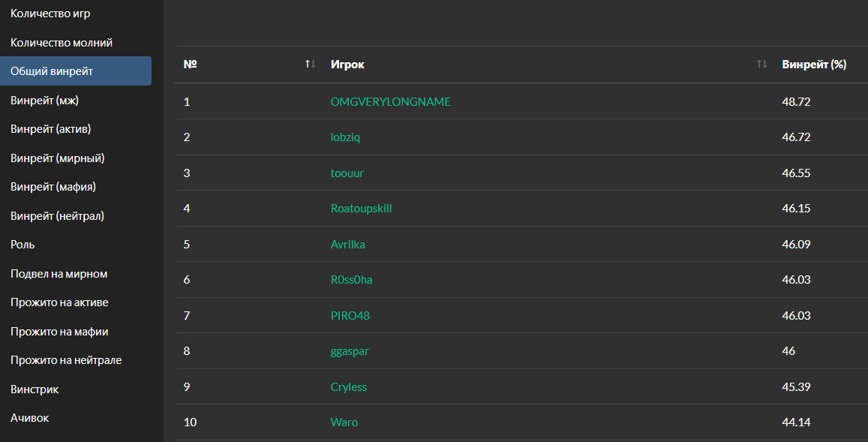Open lobziq player link
The width and height of the screenshot is (868, 442).
pyautogui.click(x=350, y=137)
